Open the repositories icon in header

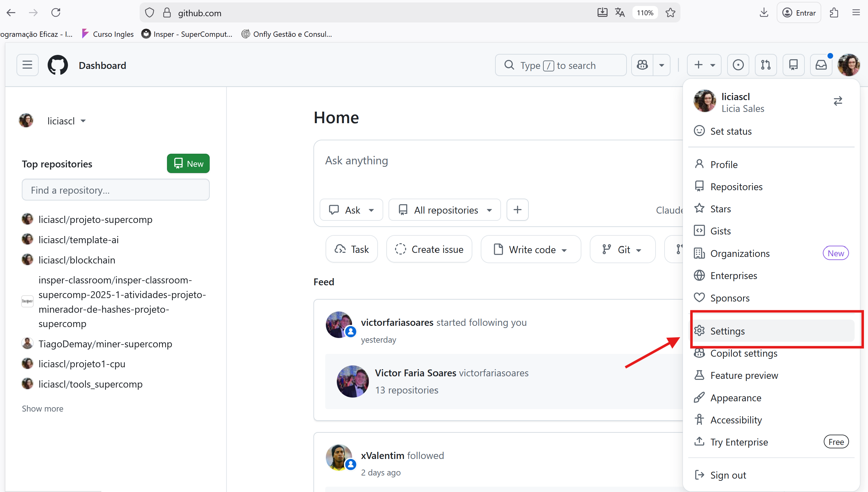pos(794,65)
